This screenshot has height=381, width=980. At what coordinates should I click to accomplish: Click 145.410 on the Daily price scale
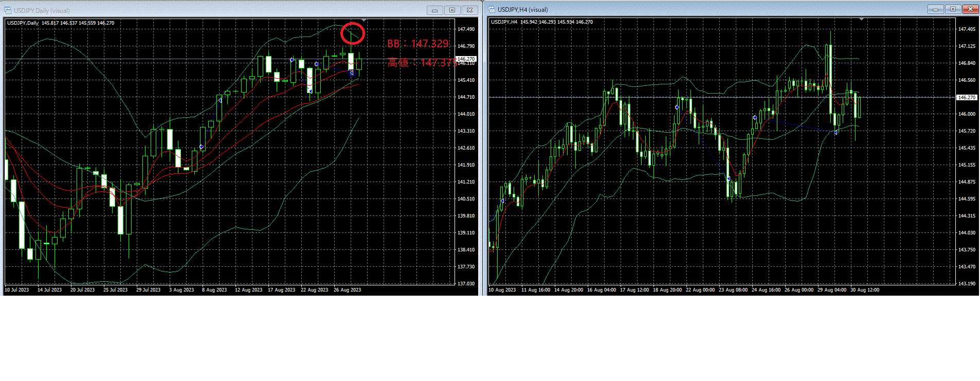[x=466, y=80]
